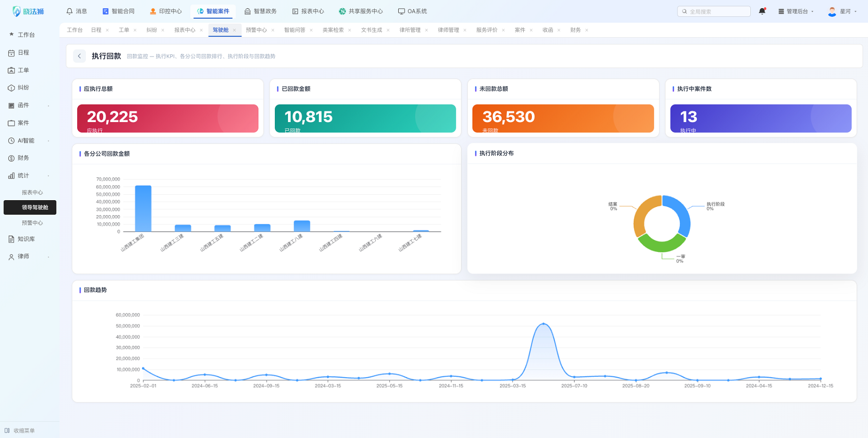Click the back arrow beside 执行回款

tap(80, 56)
